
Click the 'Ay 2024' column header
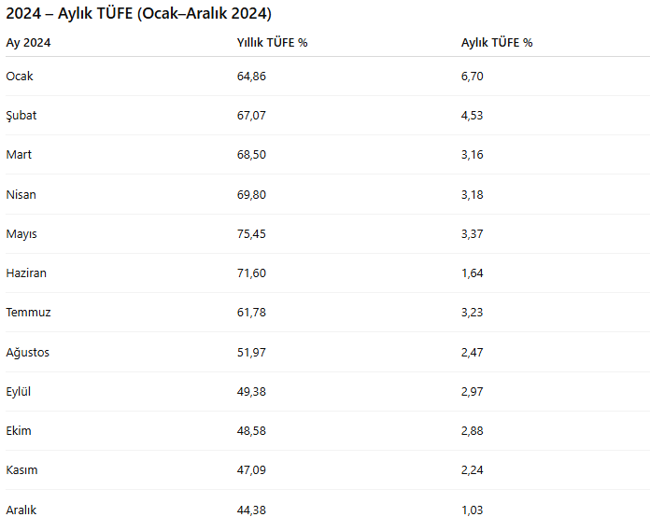click(x=29, y=43)
